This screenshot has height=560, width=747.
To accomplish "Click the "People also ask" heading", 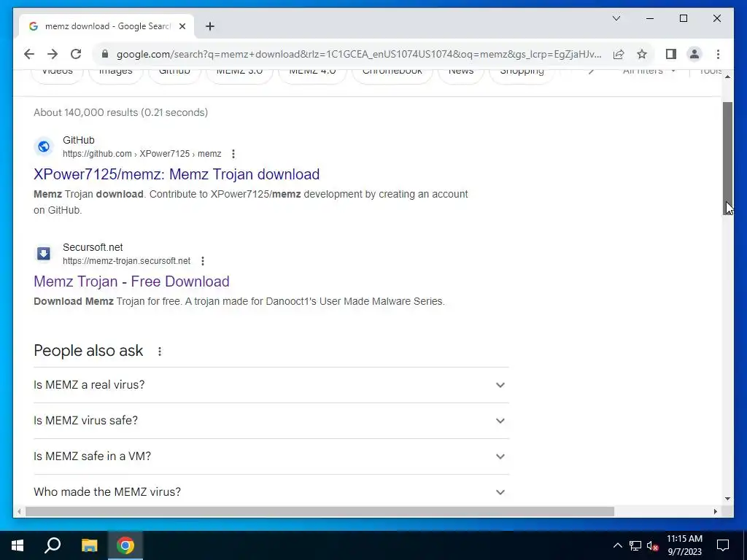I will pos(88,351).
